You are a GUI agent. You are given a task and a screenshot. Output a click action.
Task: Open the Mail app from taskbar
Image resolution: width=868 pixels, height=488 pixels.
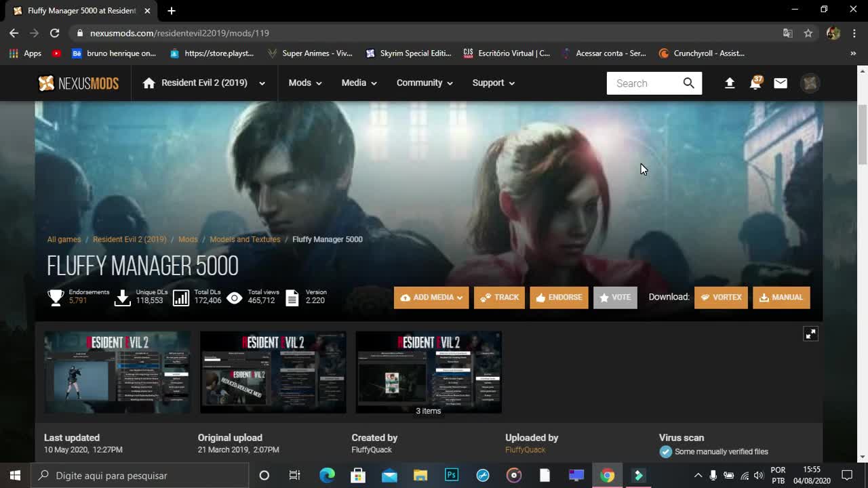389,475
